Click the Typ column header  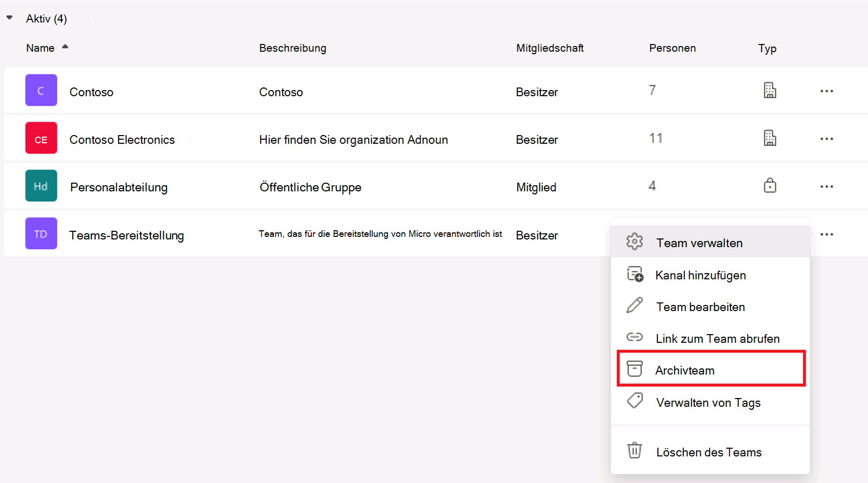pyautogui.click(x=767, y=49)
